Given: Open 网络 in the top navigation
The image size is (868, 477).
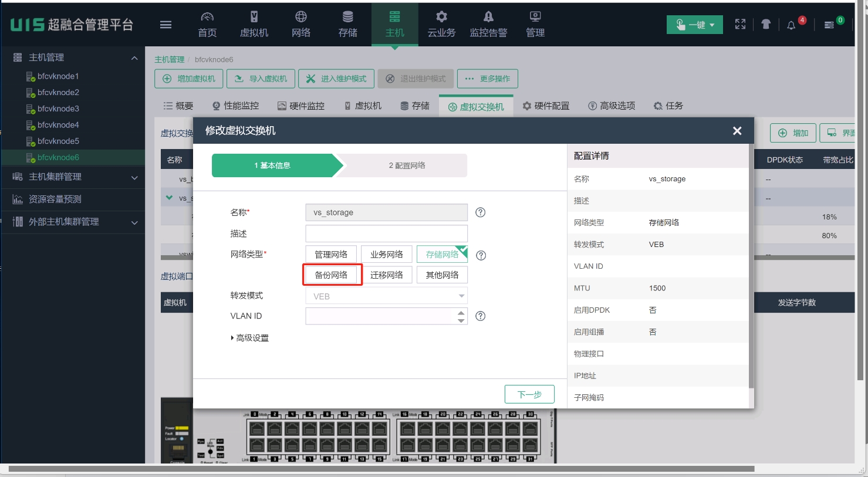Looking at the screenshot, I should point(301,25).
